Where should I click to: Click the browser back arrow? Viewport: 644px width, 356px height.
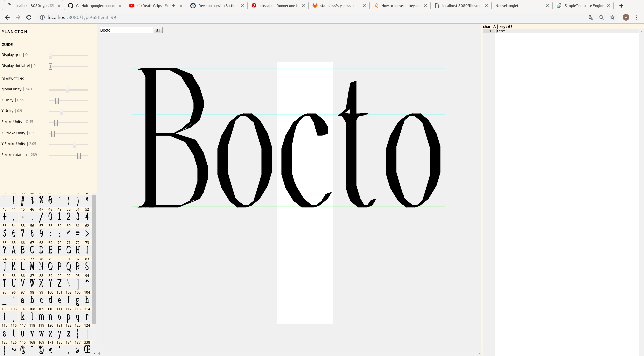tap(7, 17)
